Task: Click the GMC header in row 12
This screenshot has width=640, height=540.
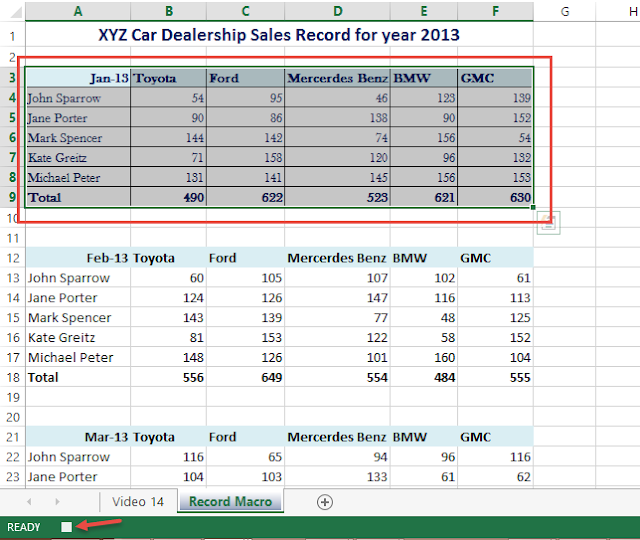Action: click(495, 258)
